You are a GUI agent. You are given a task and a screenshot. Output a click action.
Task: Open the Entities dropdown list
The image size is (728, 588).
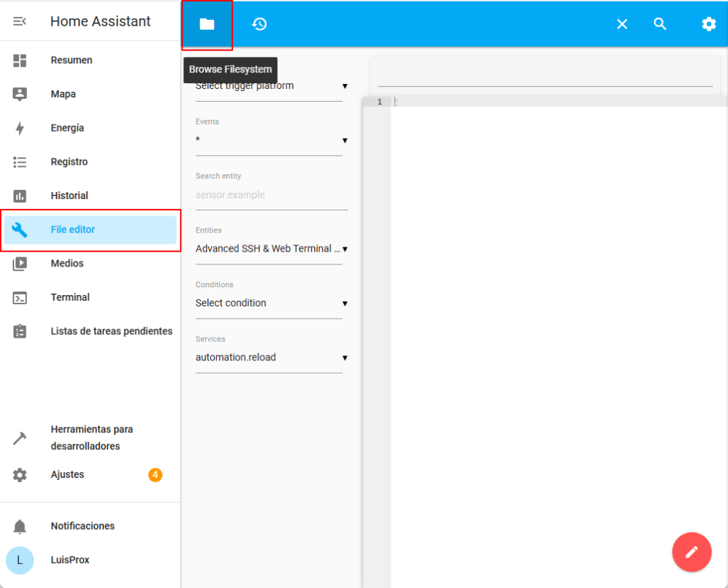pos(269,249)
